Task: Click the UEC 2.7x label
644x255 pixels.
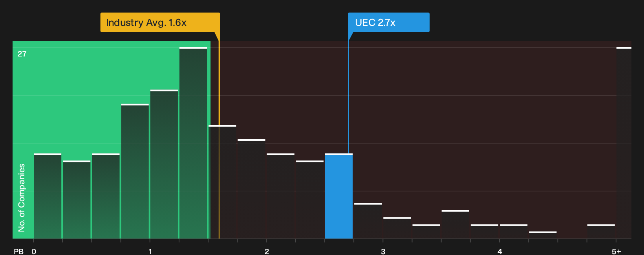Action: pos(389,22)
